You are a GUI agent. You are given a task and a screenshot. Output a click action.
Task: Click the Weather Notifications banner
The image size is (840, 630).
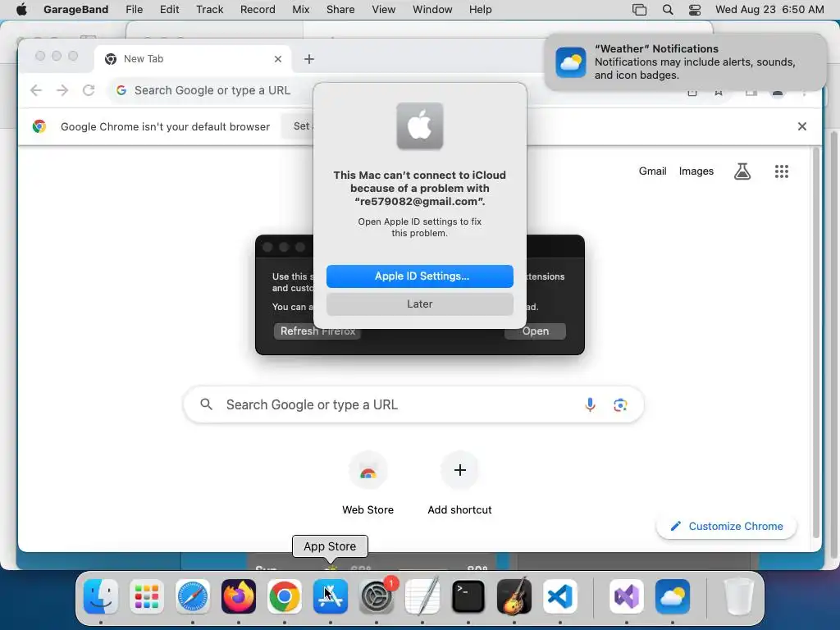pyautogui.click(x=686, y=62)
